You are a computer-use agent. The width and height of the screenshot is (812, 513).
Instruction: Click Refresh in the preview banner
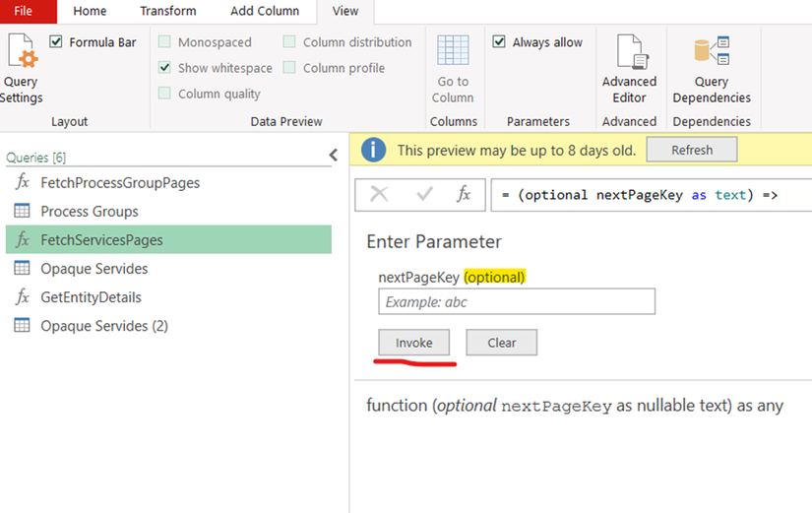692,150
